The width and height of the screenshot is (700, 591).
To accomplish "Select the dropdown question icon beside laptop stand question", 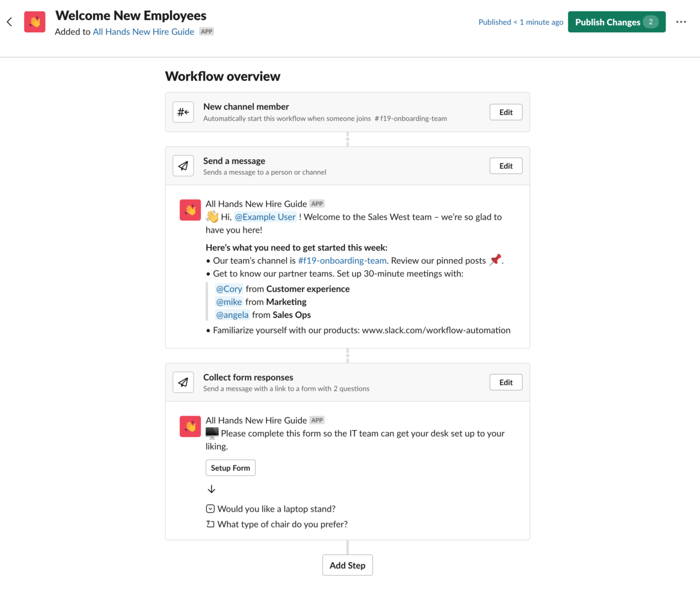I will click(x=210, y=508).
